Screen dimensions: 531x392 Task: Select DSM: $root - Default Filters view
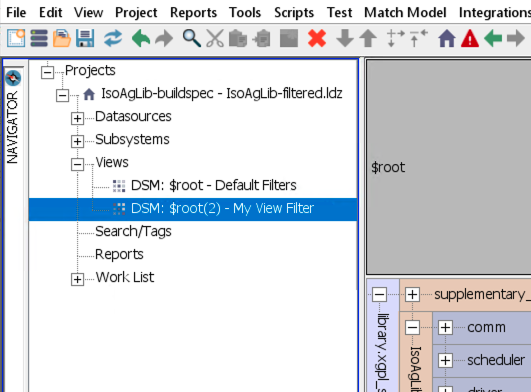point(214,185)
